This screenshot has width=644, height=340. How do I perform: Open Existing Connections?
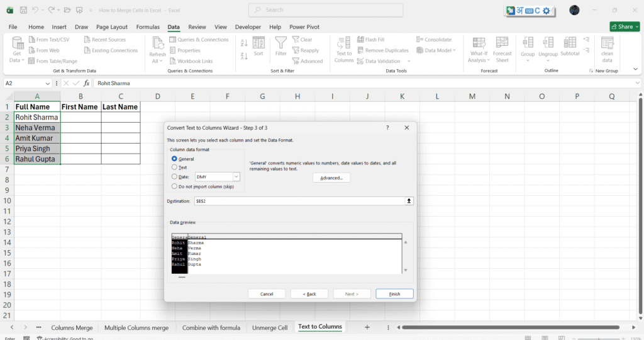[x=111, y=50]
